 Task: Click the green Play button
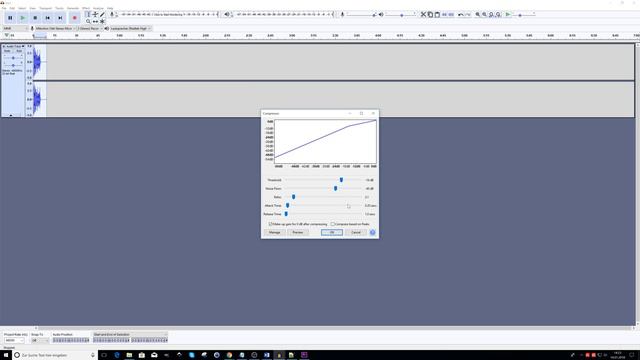coord(22,18)
